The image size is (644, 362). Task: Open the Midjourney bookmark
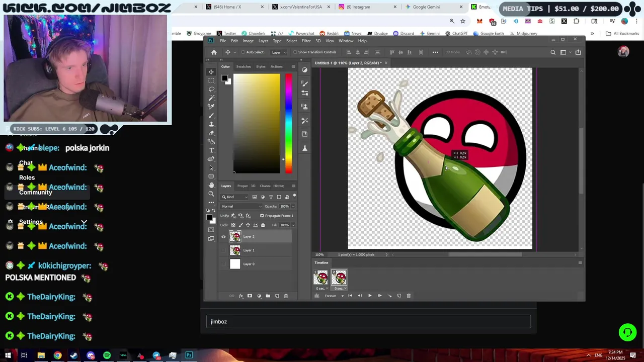pos(523,34)
